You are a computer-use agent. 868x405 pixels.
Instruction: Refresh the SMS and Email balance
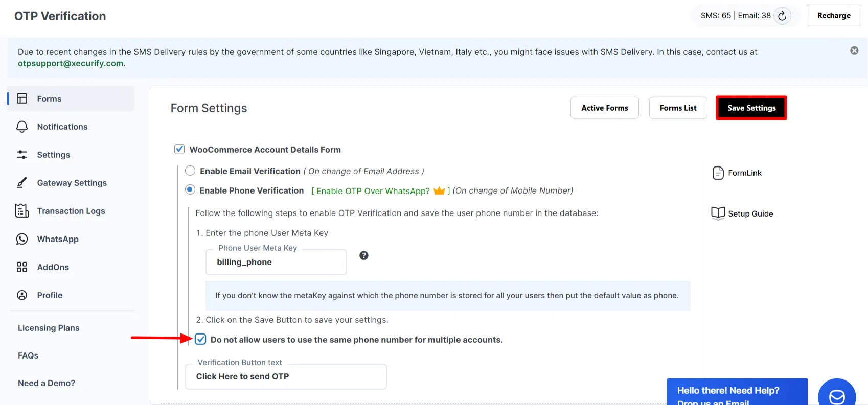782,16
